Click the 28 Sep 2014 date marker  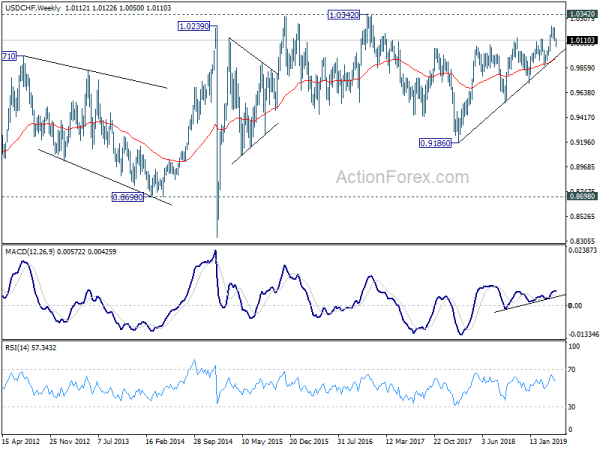pyautogui.click(x=213, y=441)
